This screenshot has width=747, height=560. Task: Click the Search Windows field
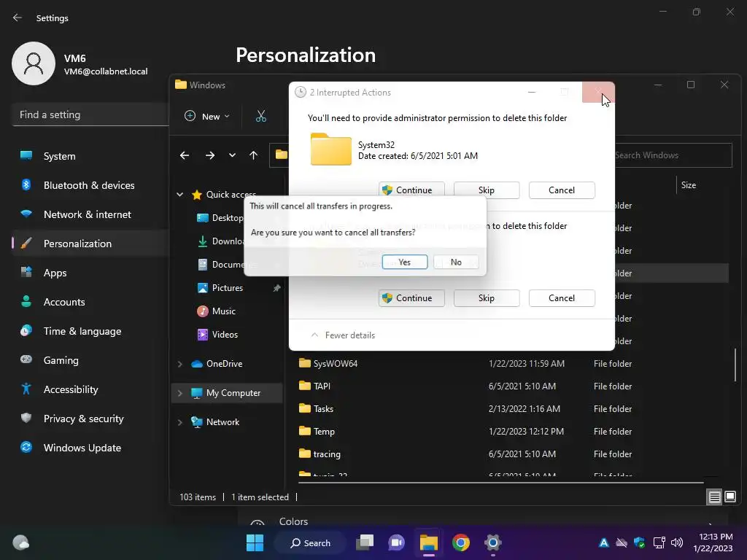(x=673, y=155)
